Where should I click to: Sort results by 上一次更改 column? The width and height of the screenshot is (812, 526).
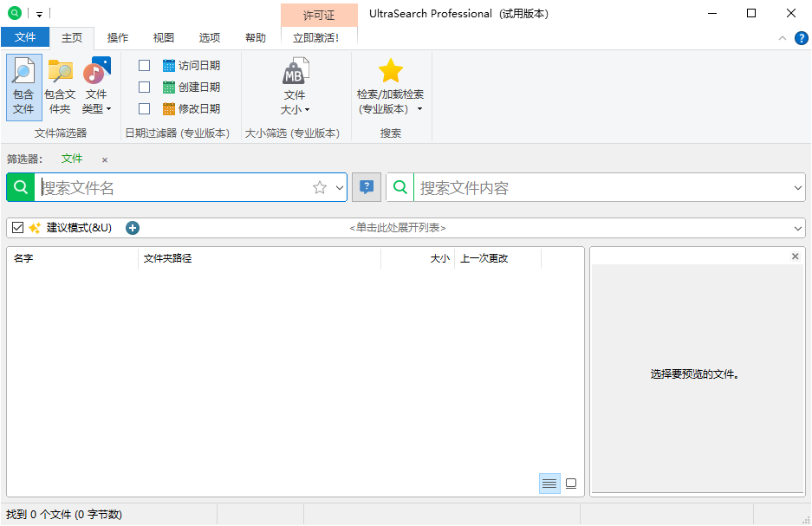[x=497, y=258]
